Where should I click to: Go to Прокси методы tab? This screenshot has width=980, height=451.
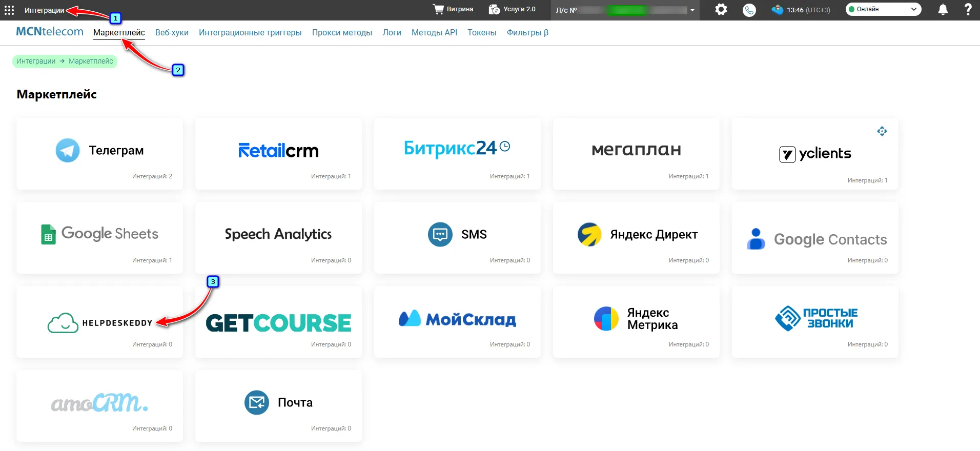(342, 32)
